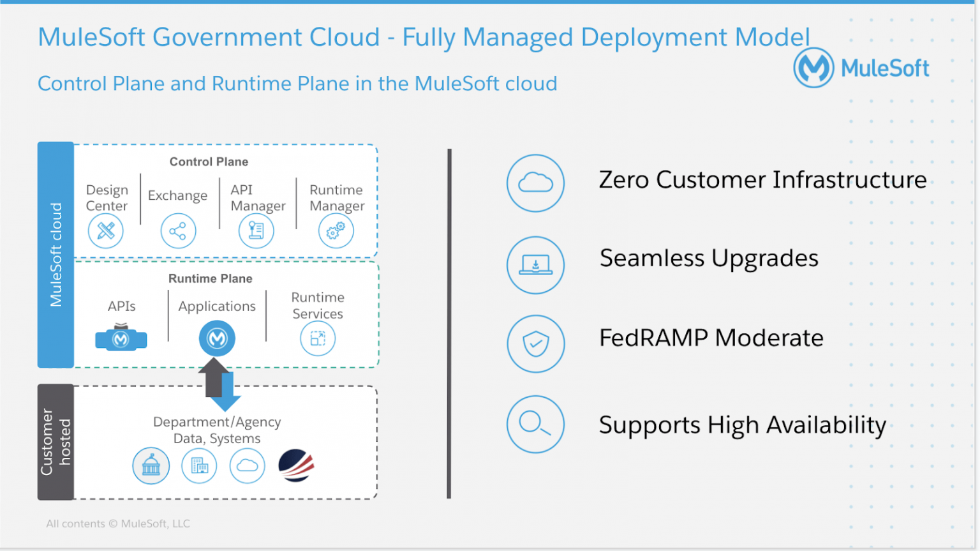980x551 pixels.
Task: Click the Exchange share icon
Action: 178,231
